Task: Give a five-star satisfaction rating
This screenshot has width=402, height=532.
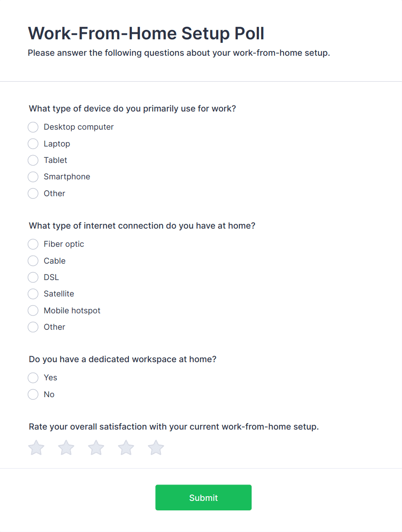Action: [156, 448]
